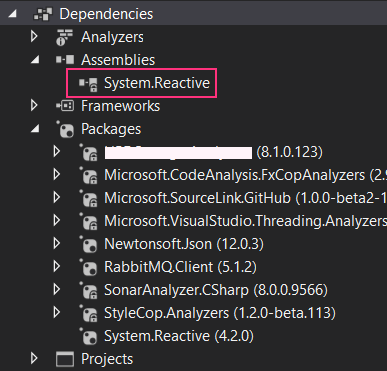The width and height of the screenshot is (387, 371).
Task: Expand StyleCop.Analyzers package node
Action: 57,312
